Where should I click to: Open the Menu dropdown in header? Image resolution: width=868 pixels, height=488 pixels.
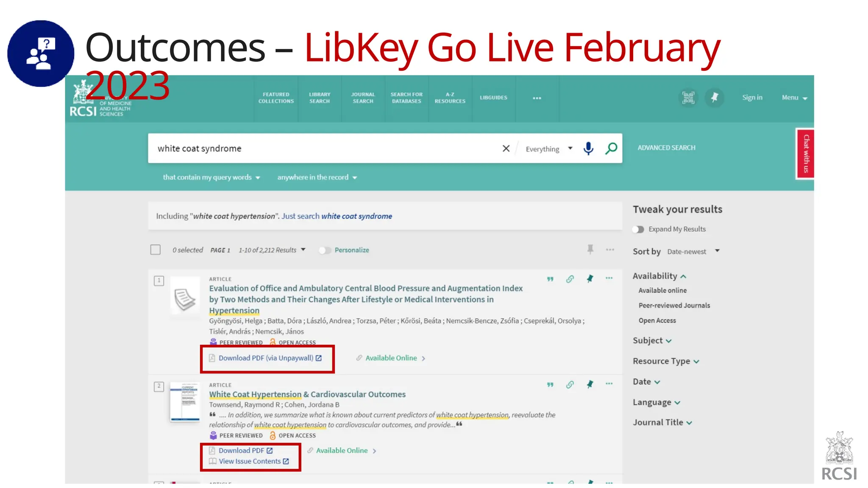pyautogui.click(x=794, y=98)
